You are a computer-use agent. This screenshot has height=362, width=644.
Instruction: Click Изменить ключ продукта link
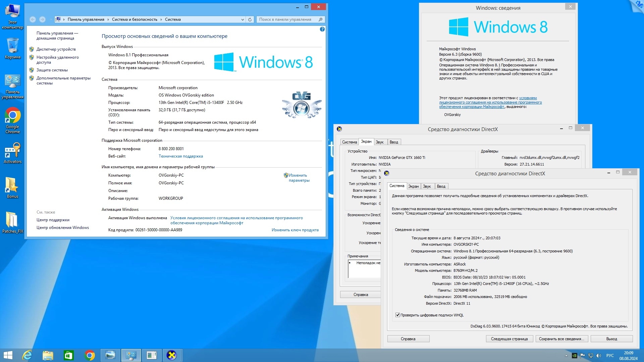(x=295, y=230)
